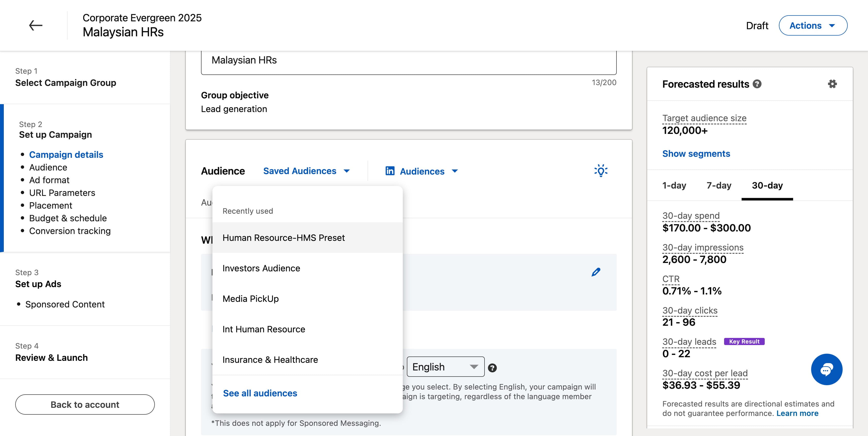
Task: Click the 30-day spend label
Action: 691,216
